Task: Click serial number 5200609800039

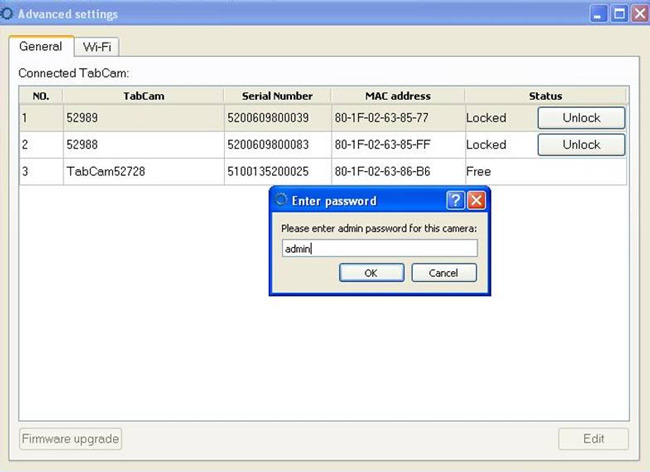Action: coord(277,118)
